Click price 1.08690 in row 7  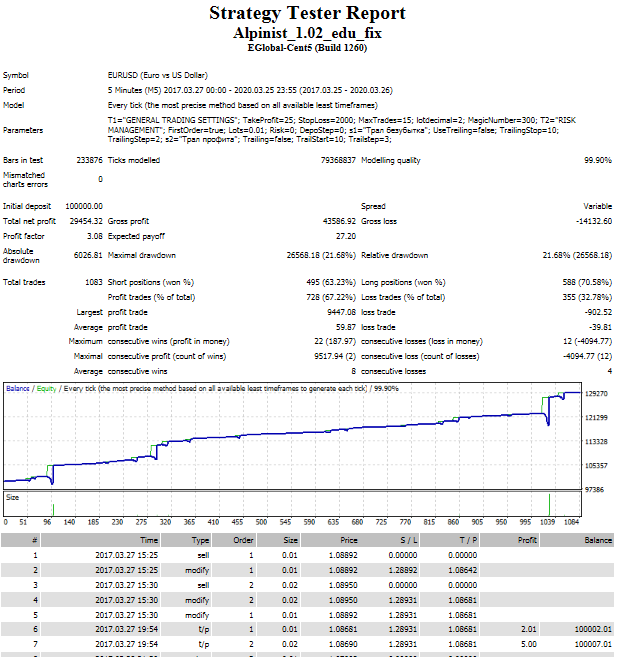click(343, 644)
